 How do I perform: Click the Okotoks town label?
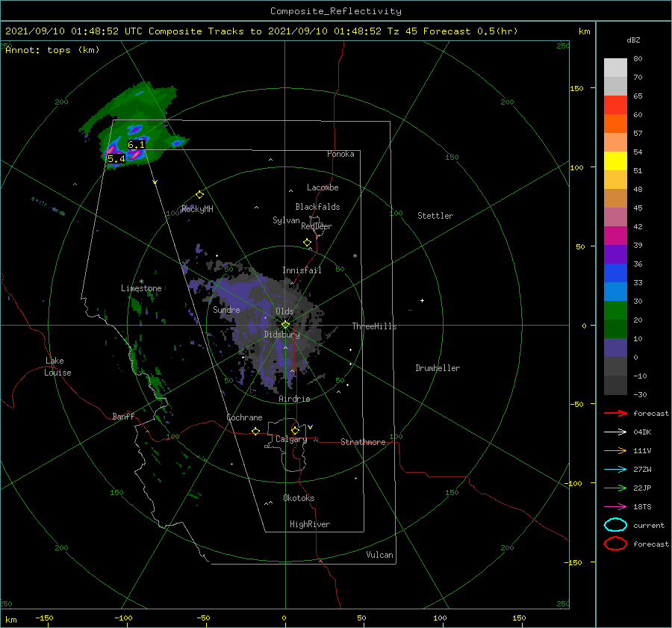(299, 498)
